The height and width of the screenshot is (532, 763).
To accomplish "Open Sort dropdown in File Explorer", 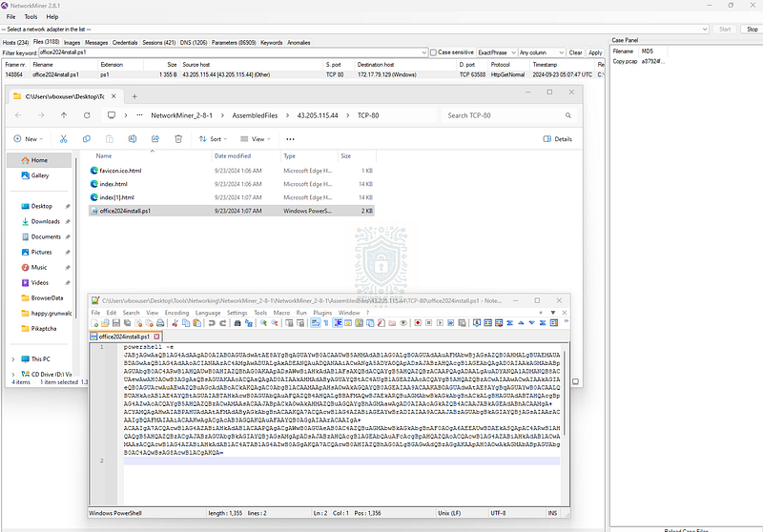I will 213,139.
